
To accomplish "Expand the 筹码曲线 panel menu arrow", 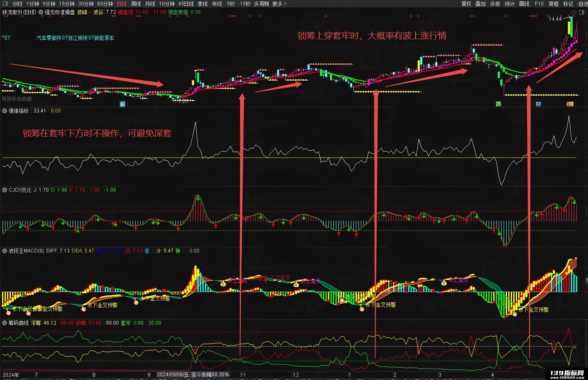I will pos(4,323).
